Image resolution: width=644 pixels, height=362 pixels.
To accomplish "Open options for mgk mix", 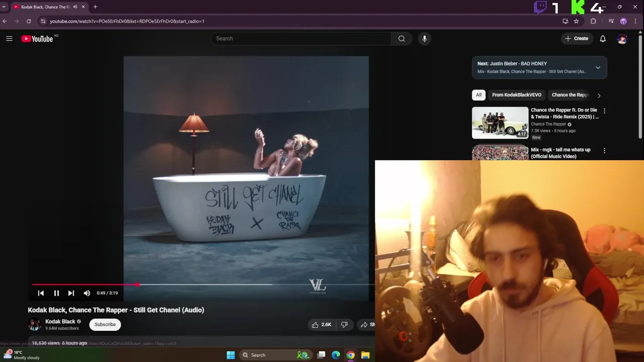I will coord(604,151).
